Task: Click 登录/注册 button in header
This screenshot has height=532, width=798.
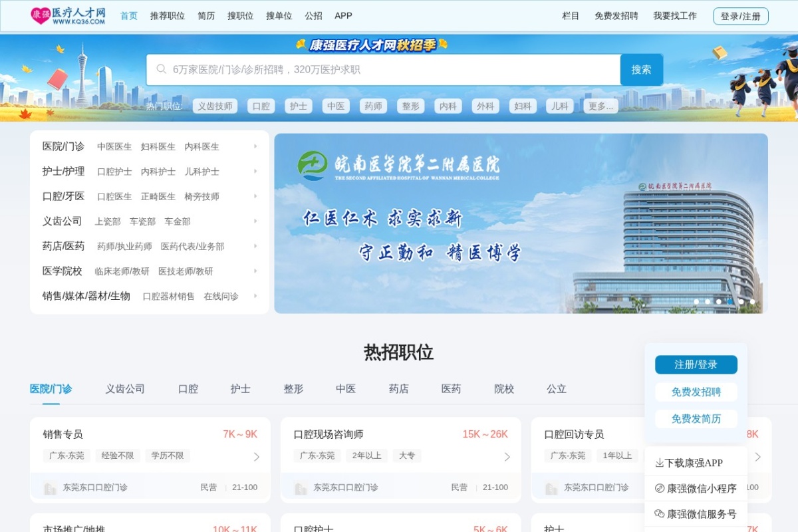Action: pyautogui.click(x=741, y=16)
